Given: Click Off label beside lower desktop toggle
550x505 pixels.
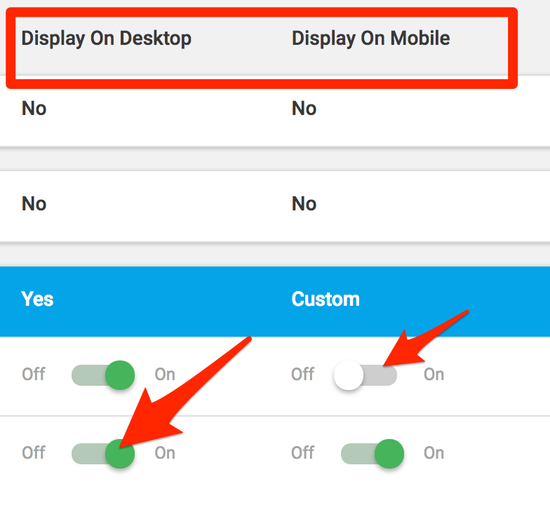Looking at the screenshot, I should pyautogui.click(x=33, y=453).
